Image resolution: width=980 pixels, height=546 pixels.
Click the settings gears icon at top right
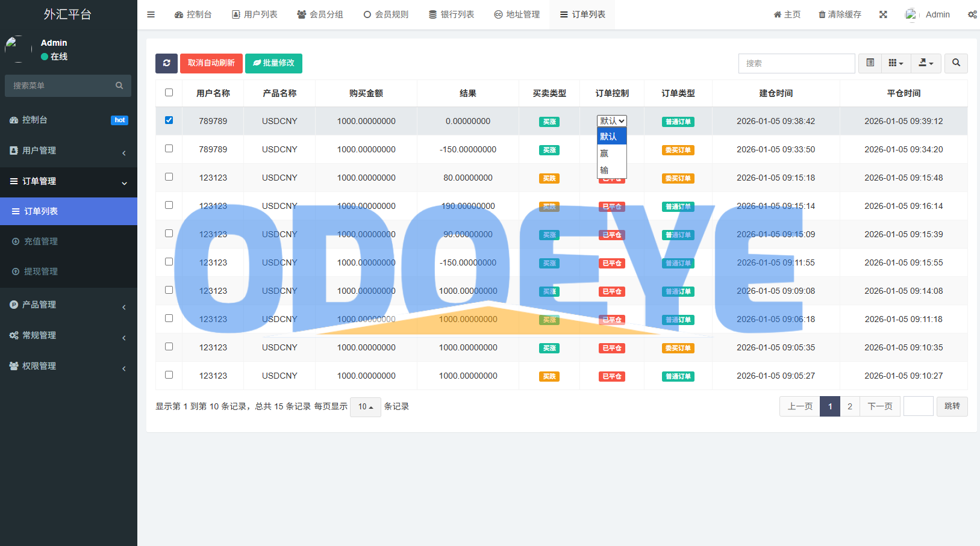tap(972, 14)
